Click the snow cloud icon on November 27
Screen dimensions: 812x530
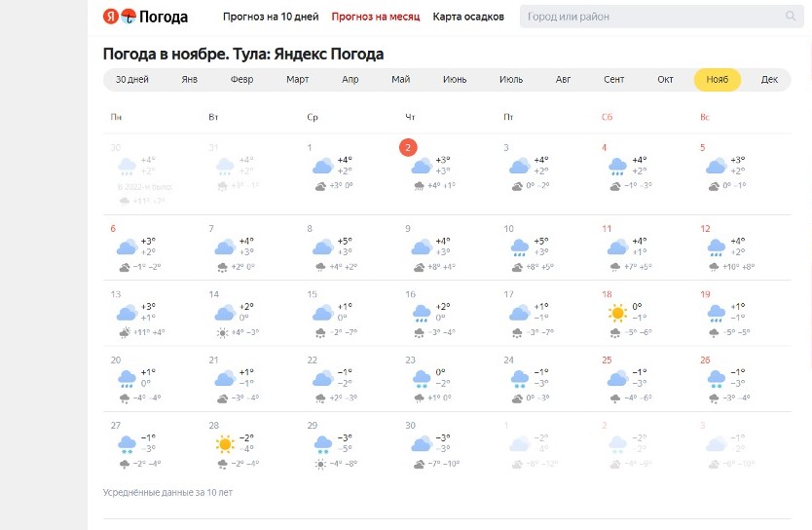coord(127,444)
